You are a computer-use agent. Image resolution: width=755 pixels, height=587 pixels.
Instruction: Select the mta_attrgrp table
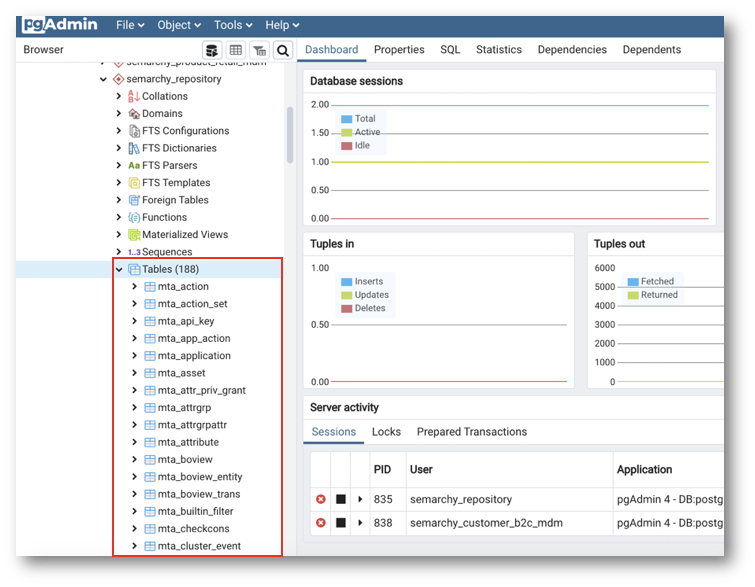(x=184, y=408)
